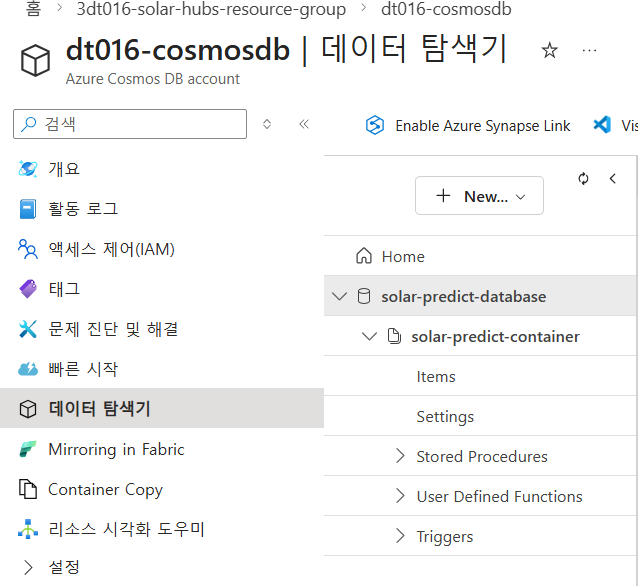Open Mirroring in Fabric page
The width and height of the screenshot is (638, 586).
coord(116,449)
